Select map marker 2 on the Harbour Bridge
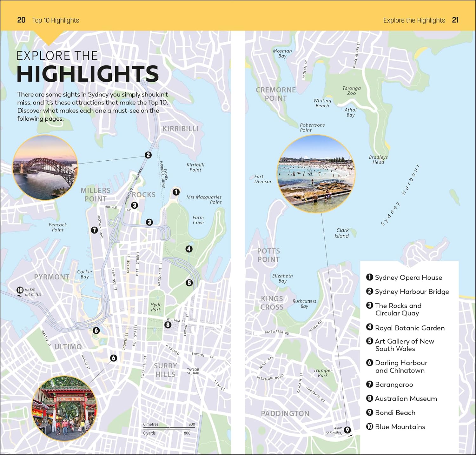The image size is (476, 455). pos(148,155)
